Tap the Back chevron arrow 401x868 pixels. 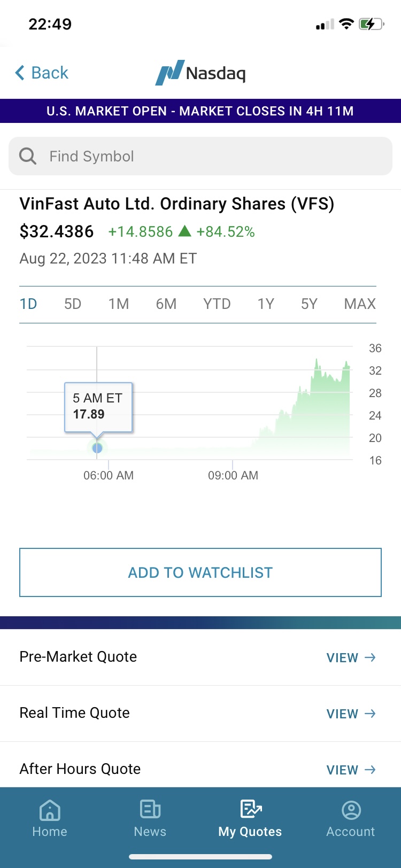coord(20,73)
